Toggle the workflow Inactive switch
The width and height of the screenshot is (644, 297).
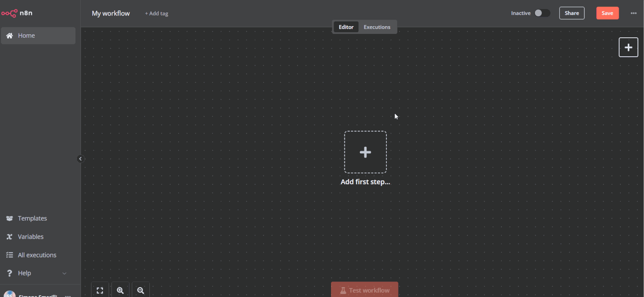coord(542,13)
